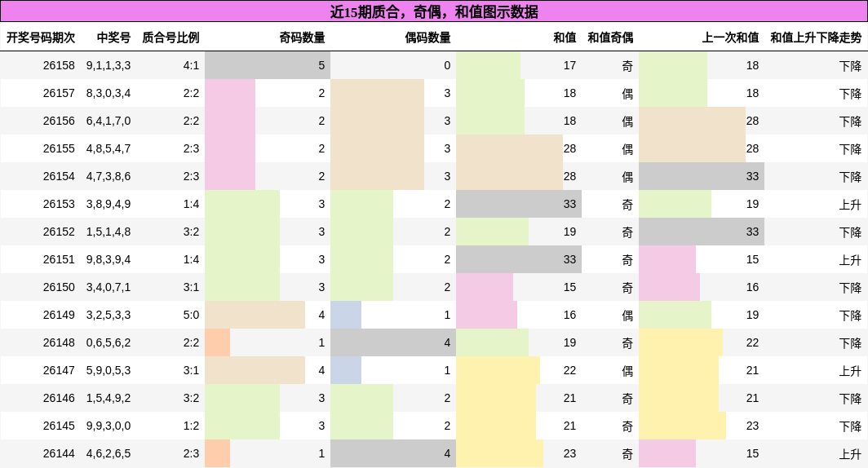Click winning numbers 3,8,9,4,9
Screen dimensions: 868x468
click(108, 204)
